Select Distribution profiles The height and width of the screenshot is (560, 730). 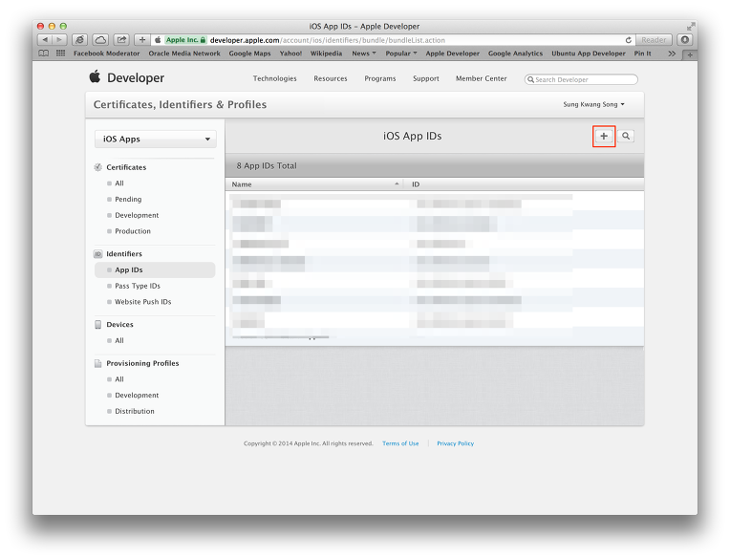tap(135, 411)
